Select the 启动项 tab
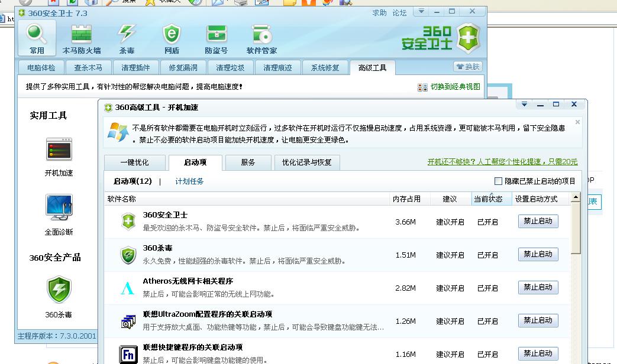Image resolution: width=617 pixels, height=364 pixels. pyautogui.click(x=195, y=162)
